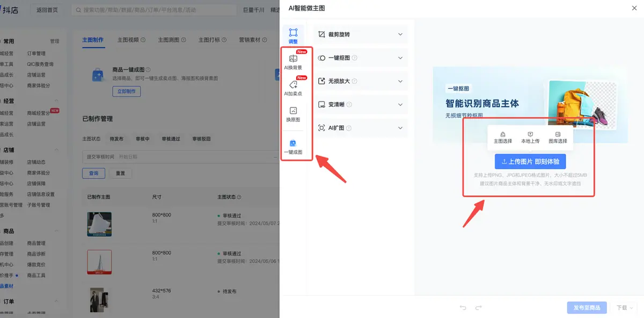Click the 一键抠图 cutout icon
Viewport: 644px width, 318px height.
tap(321, 58)
